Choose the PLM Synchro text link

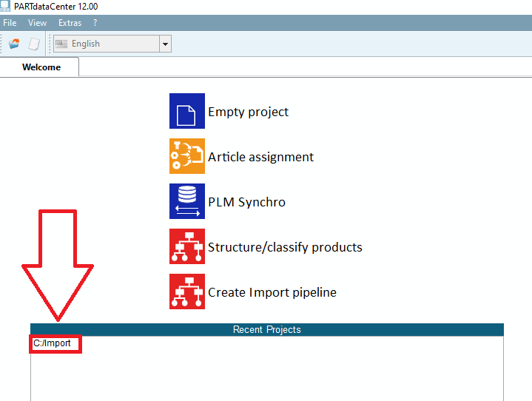pos(246,202)
